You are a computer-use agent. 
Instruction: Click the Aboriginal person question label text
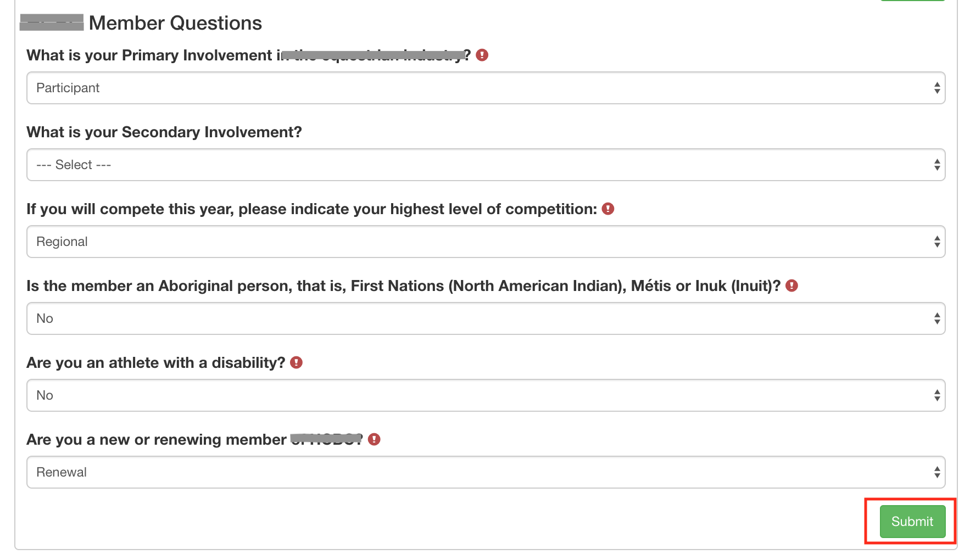pyautogui.click(x=403, y=286)
